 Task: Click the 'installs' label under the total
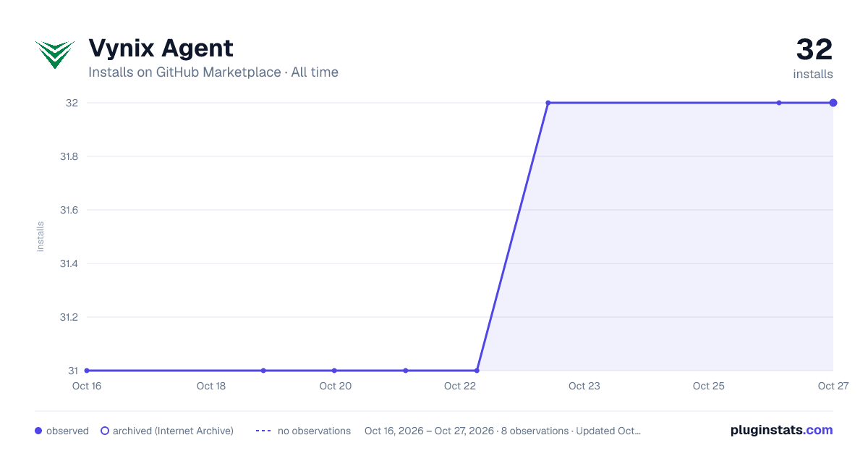(813, 74)
